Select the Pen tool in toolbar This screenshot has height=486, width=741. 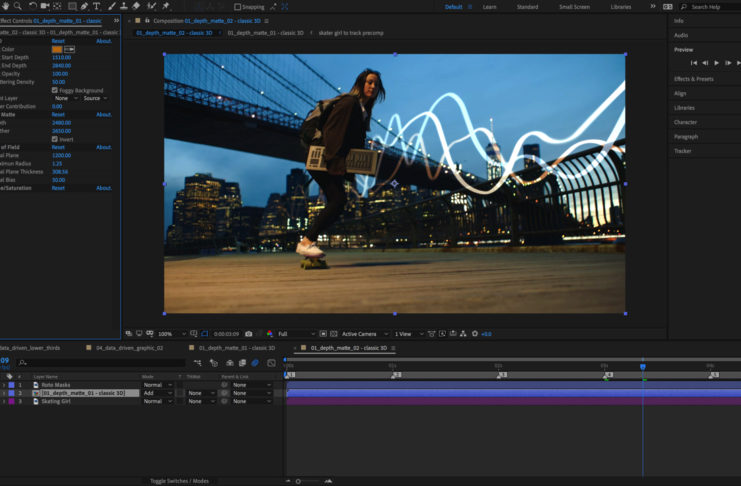tap(84, 6)
